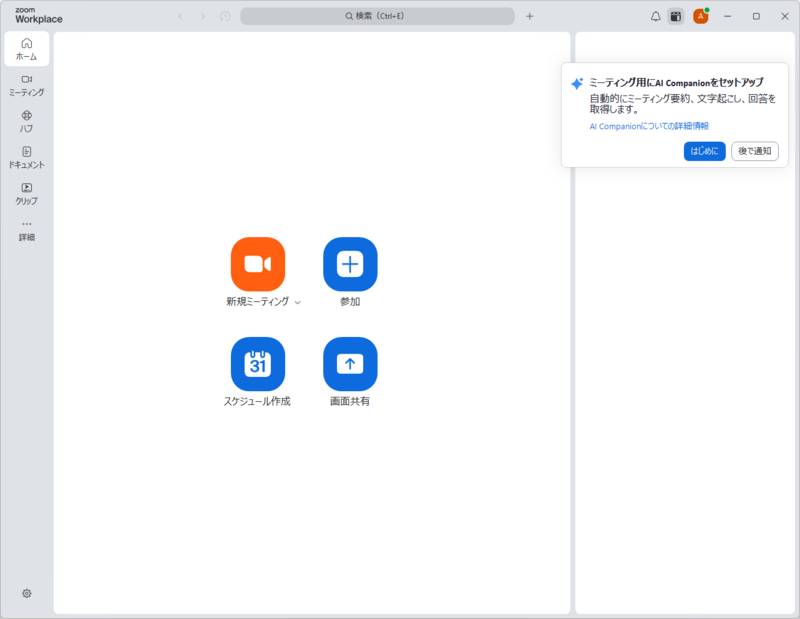Click the blue Join (参加) plus icon
The image size is (800, 619).
point(349,264)
